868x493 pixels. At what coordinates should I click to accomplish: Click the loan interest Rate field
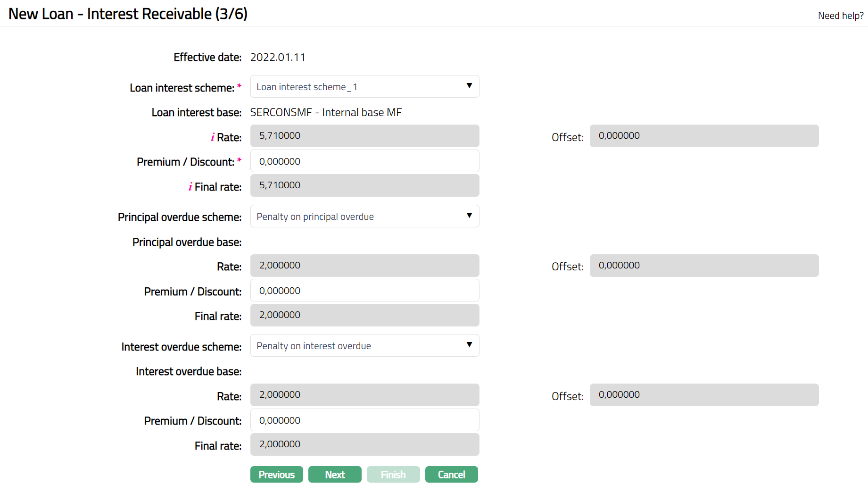pos(364,136)
